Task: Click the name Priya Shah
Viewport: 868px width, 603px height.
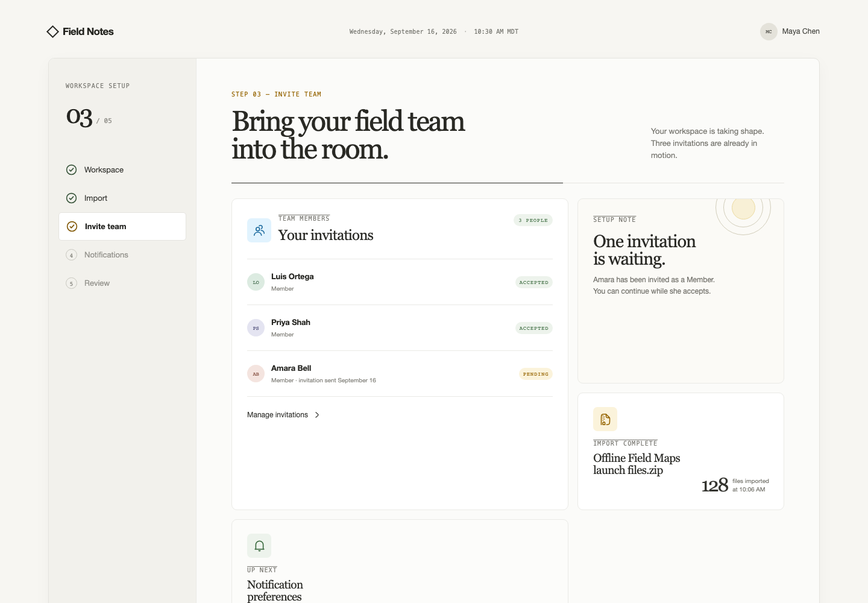Action: click(291, 323)
